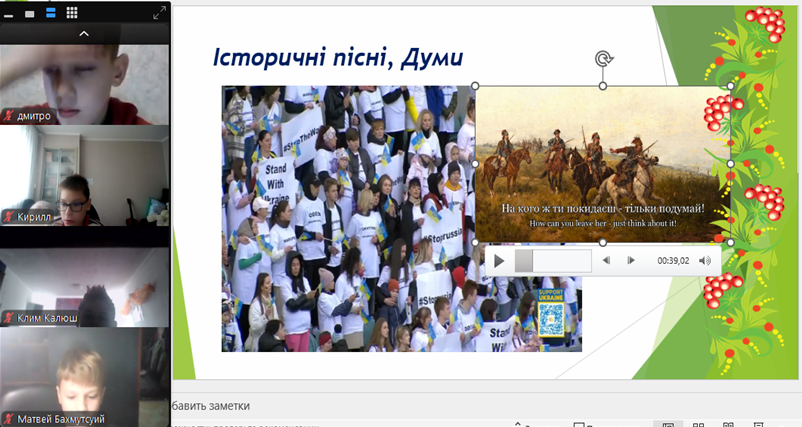
Task: Step video back one frame
Action: tap(606, 261)
